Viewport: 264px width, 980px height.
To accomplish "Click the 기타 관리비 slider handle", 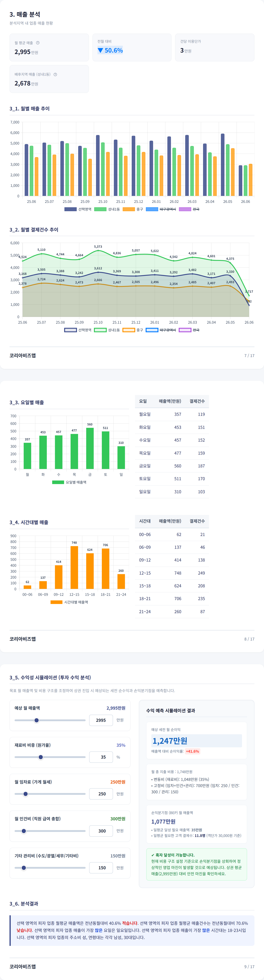I will [24, 868].
